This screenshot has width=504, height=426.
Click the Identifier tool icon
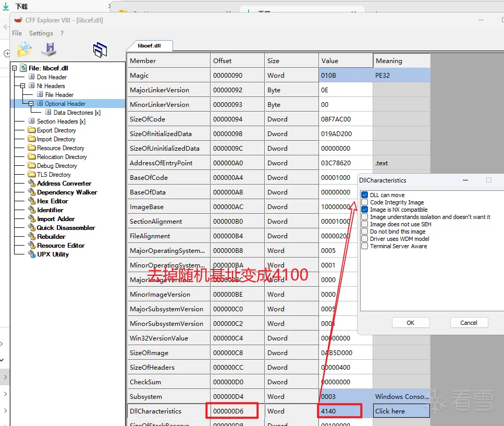32,210
